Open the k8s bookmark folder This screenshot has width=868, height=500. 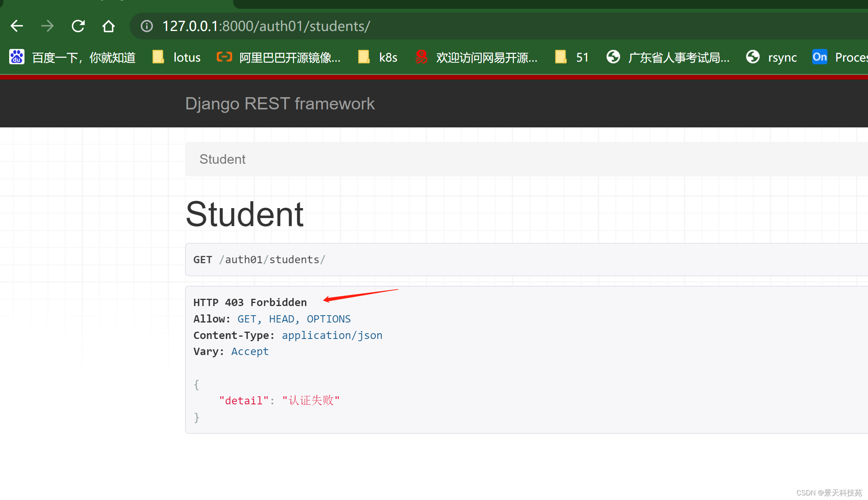(x=378, y=57)
